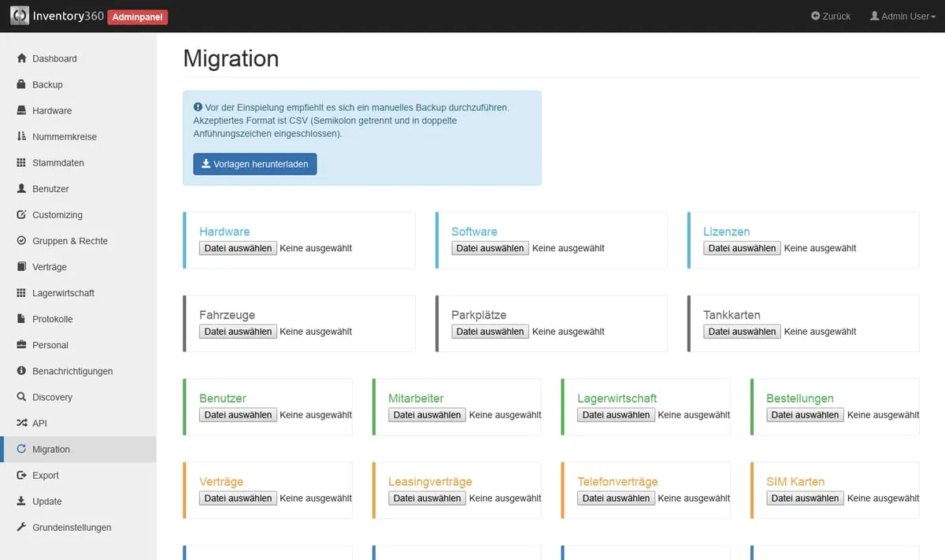Click the Inventory360 logo icon
Image resolution: width=945 pixels, height=560 pixels.
point(20,16)
